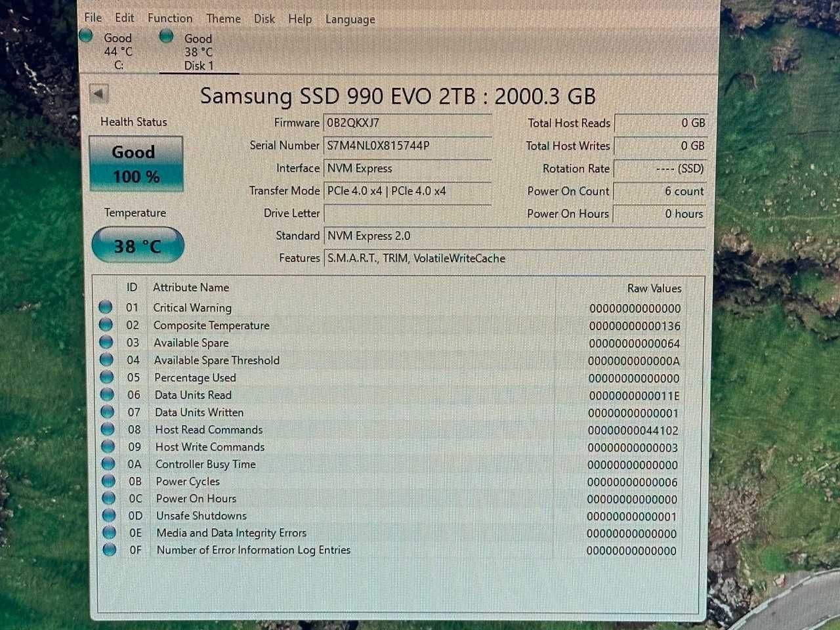Screen dimensions: 840x630
Task: Click status orb for Media and Data Integrity Errors
Action: 110,532
